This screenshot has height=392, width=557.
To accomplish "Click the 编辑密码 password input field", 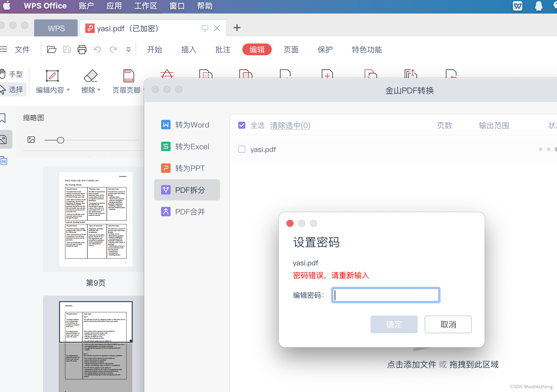I will click(x=386, y=295).
